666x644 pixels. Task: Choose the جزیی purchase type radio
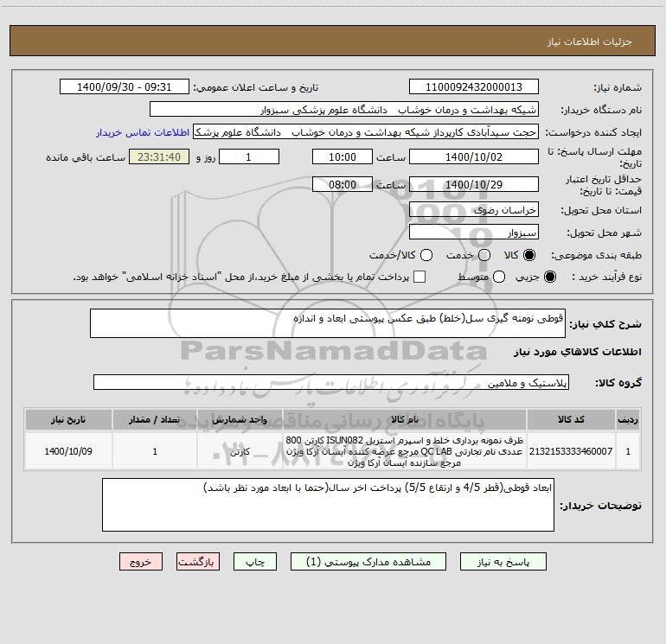[549, 277]
